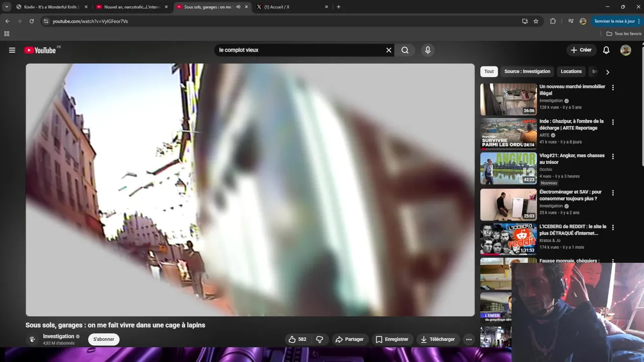The height and width of the screenshot is (362, 644).
Task: Mute the Sous sols, garages tab audio
Action: 238,7
